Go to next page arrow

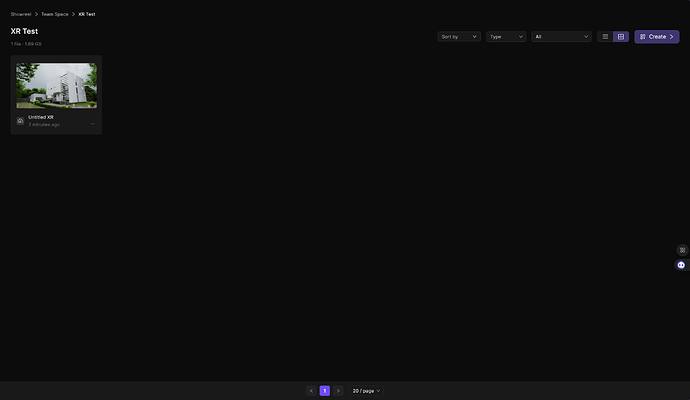[338, 390]
